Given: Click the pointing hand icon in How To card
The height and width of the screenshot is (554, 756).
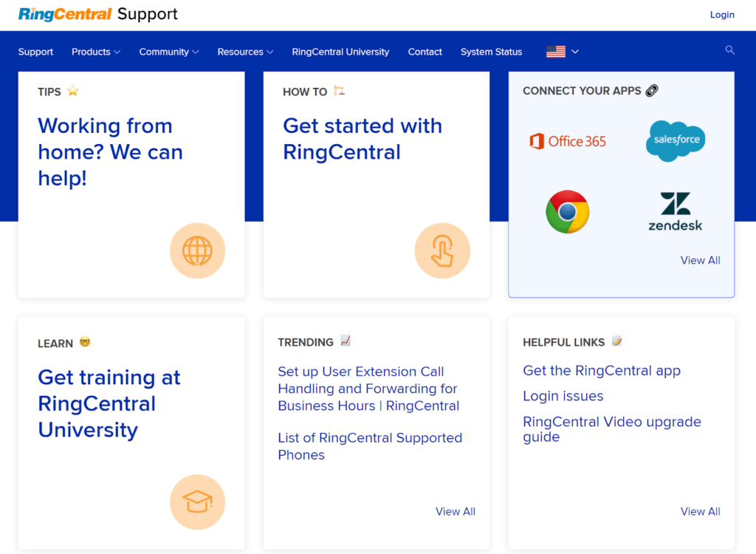Looking at the screenshot, I should pos(442,250).
